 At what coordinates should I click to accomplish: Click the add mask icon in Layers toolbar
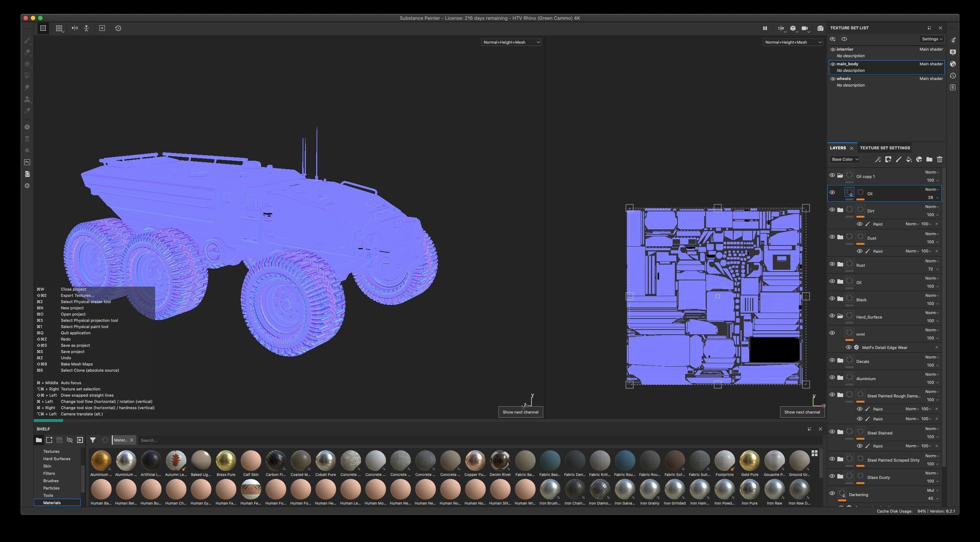[888, 160]
